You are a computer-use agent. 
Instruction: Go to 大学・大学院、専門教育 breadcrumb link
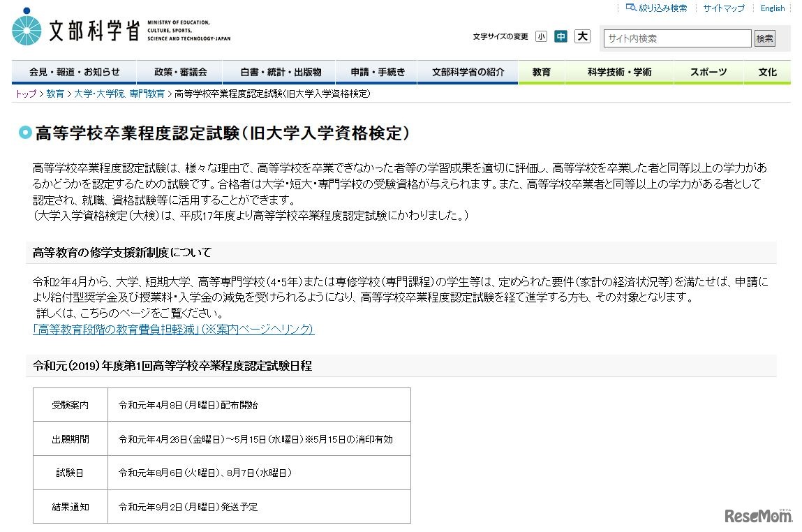[119, 94]
